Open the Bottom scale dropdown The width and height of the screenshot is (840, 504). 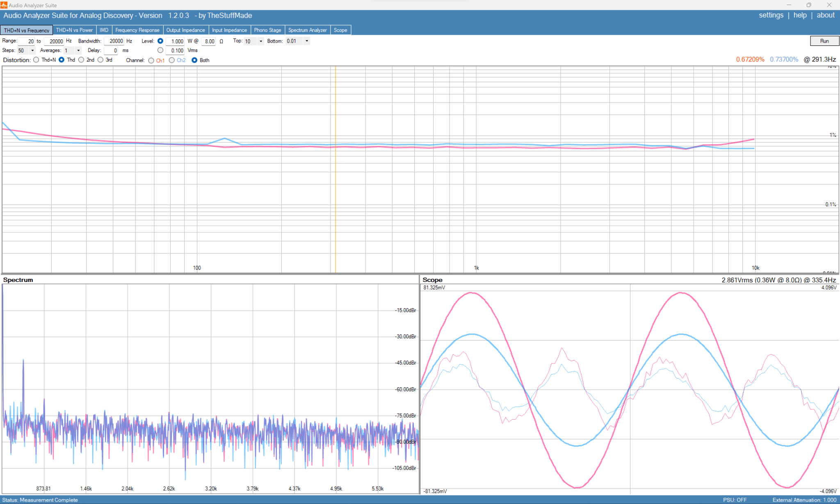[x=306, y=41]
